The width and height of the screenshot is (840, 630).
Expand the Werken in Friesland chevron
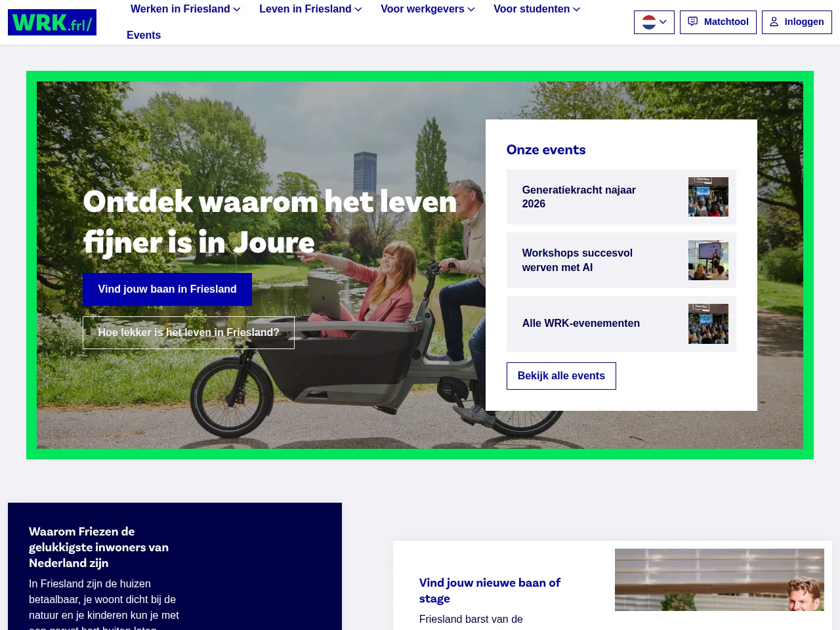pos(237,9)
